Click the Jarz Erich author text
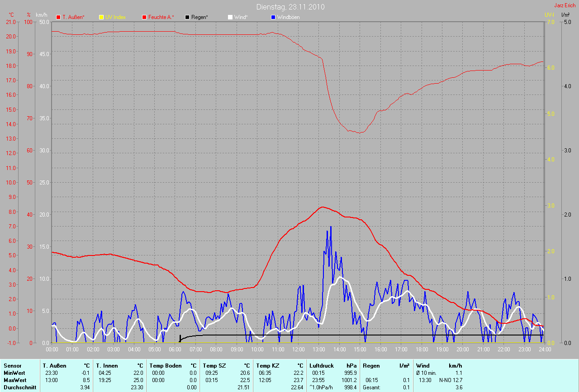 565,5
